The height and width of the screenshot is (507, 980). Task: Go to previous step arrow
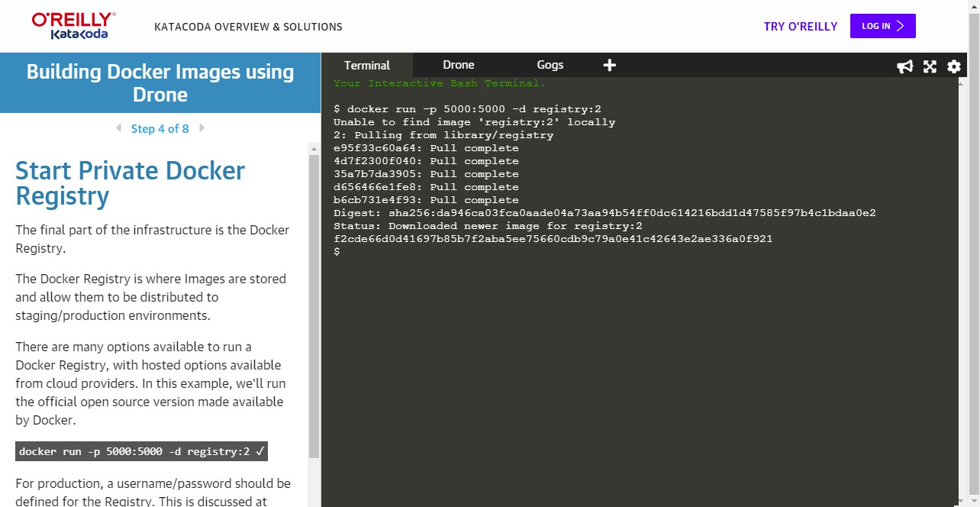pos(118,128)
